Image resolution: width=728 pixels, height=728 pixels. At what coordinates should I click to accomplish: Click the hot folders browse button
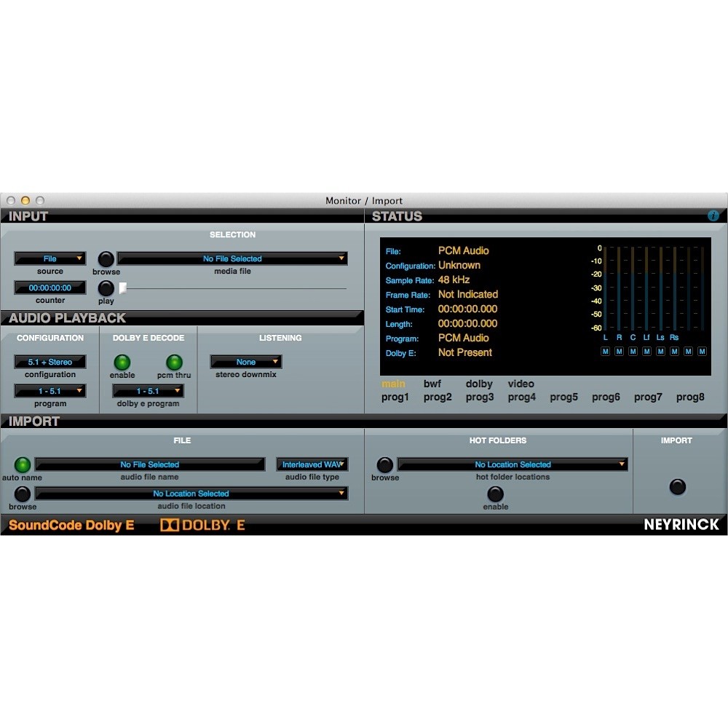pos(385,464)
